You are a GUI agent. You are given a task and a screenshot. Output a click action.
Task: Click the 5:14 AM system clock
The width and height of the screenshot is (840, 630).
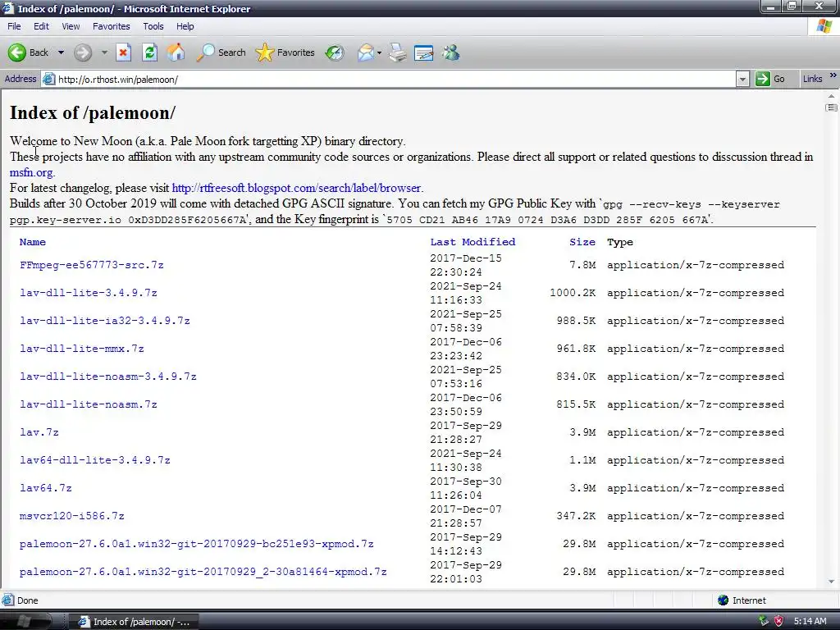[810, 622]
